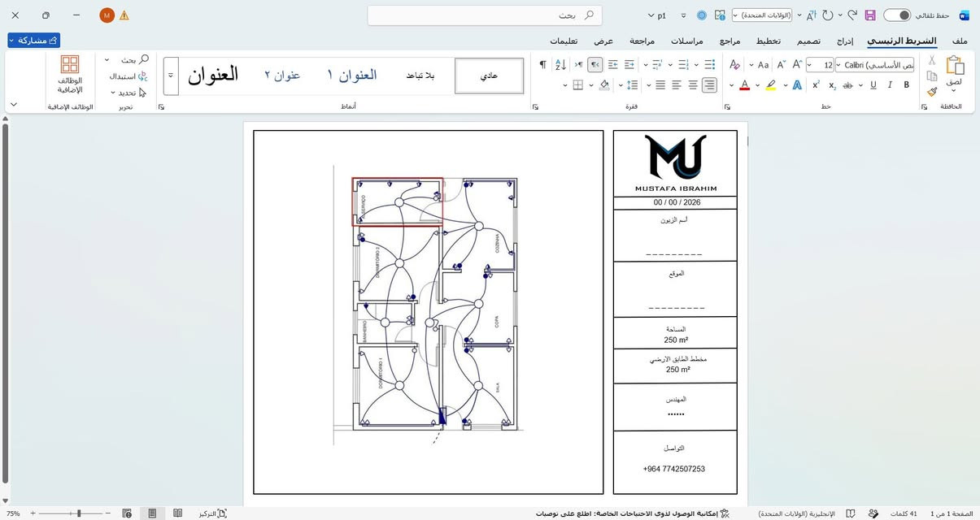Open the Select (تحديد) dropdown

[128, 93]
